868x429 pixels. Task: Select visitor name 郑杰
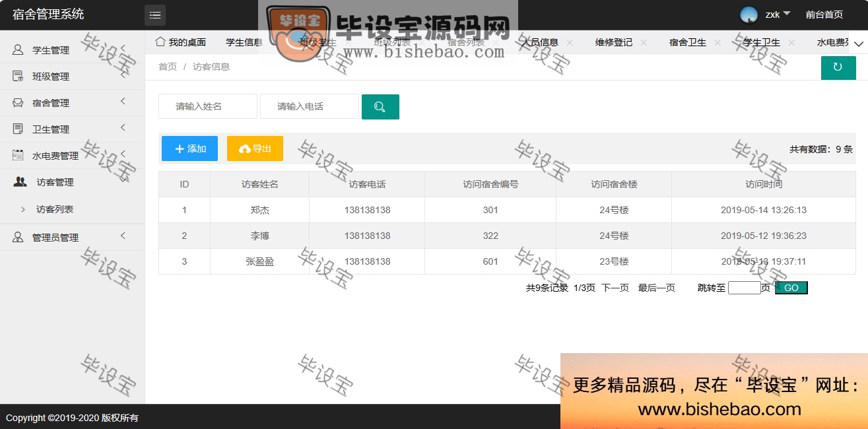tap(260, 210)
